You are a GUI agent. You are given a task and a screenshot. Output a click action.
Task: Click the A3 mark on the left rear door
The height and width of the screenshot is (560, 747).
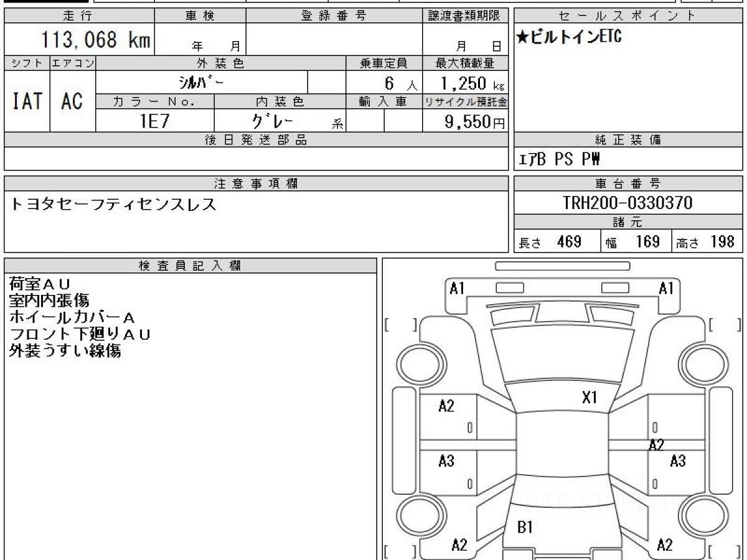446,462
